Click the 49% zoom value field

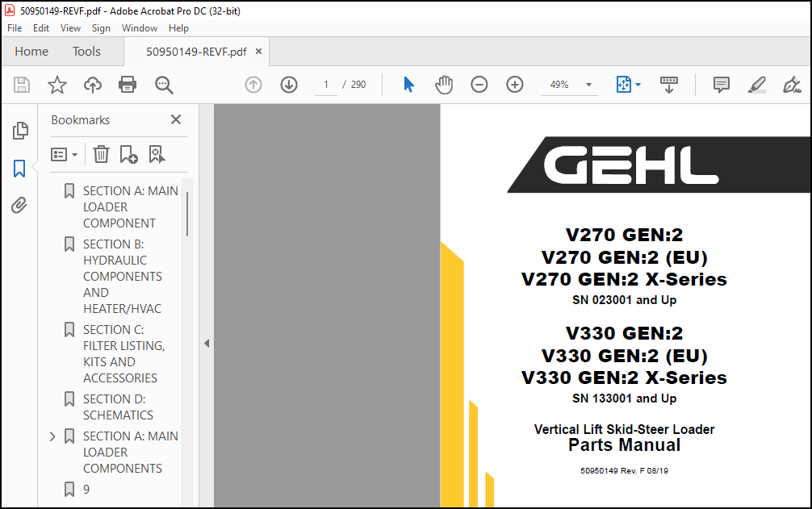pos(559,85)
